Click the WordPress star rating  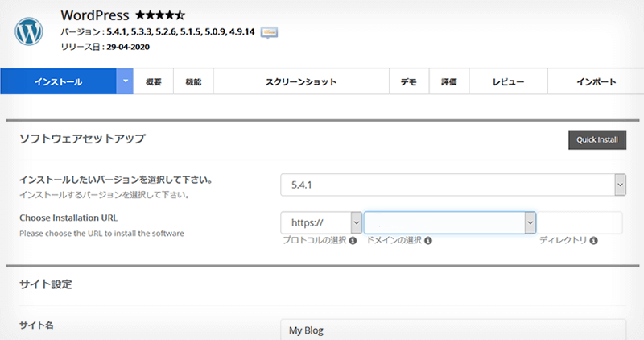click(160, 15)
